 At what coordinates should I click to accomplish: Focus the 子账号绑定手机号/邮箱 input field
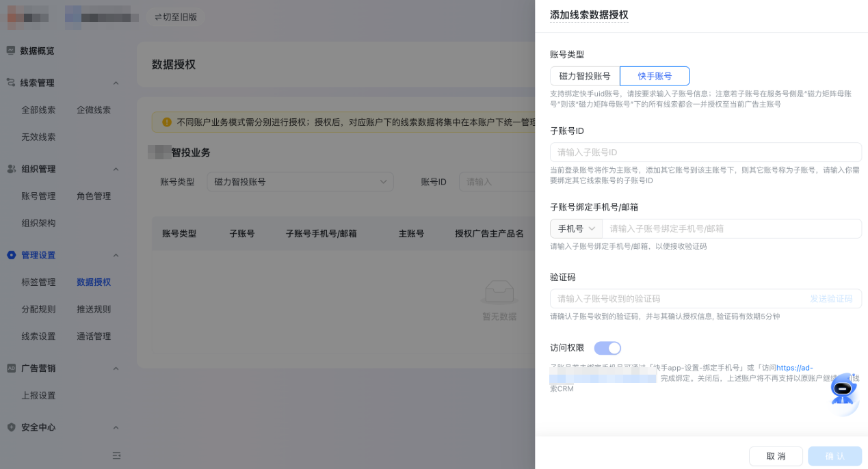pos(732,228)
